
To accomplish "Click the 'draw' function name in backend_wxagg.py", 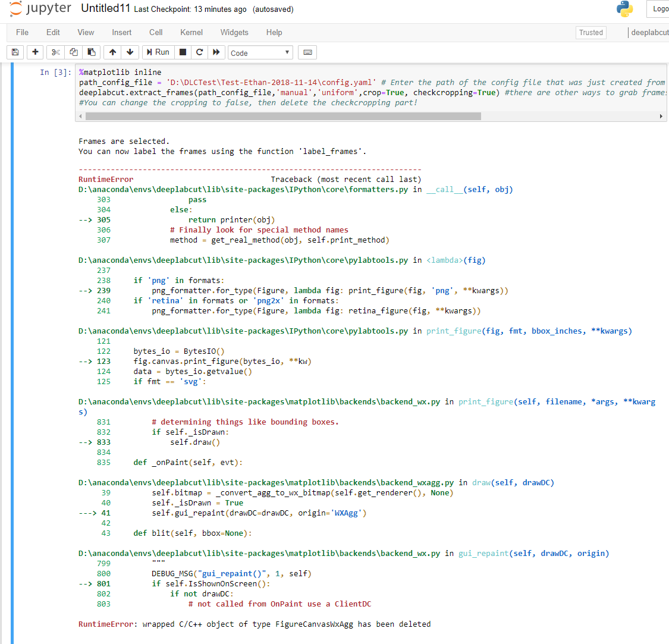I will click(x=481, y=483).
